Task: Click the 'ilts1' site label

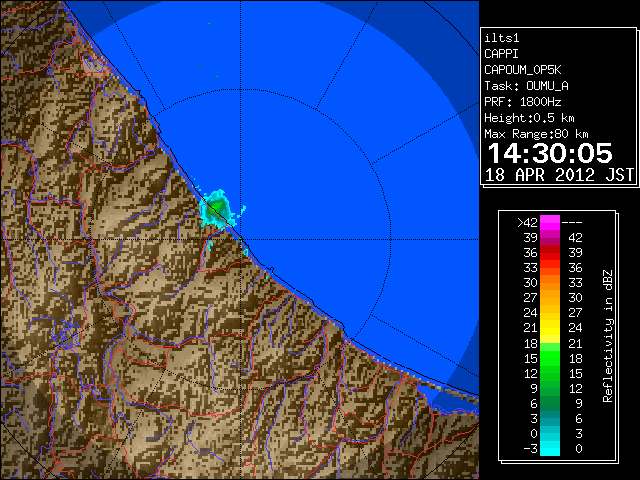Action: click(x=501, y=38)
